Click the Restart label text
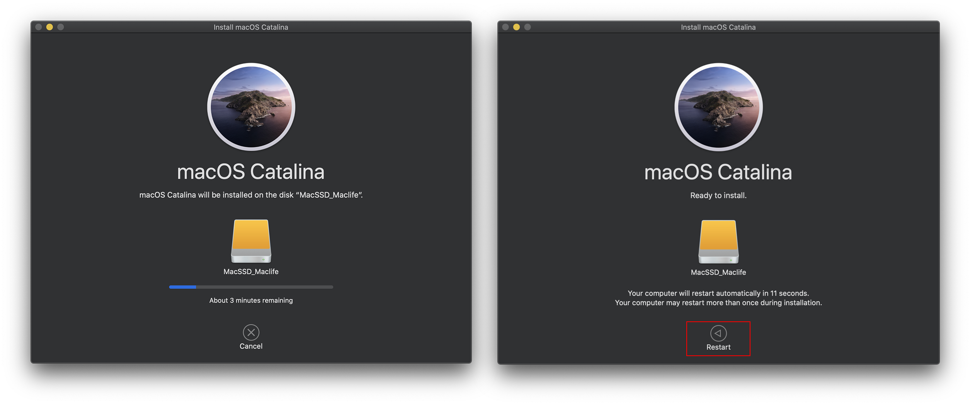The height and width of the screenshot is (404, 980). point(718,347)
